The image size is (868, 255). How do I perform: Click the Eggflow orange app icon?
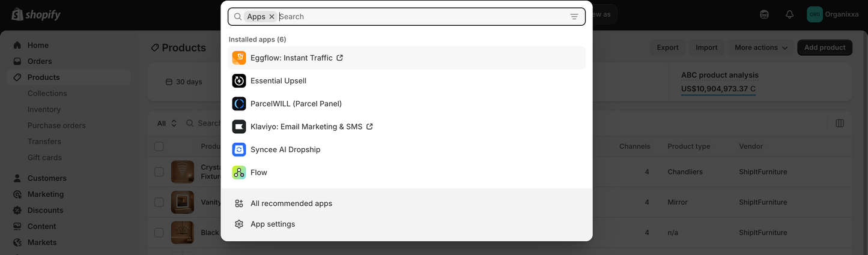coord(239,58)
